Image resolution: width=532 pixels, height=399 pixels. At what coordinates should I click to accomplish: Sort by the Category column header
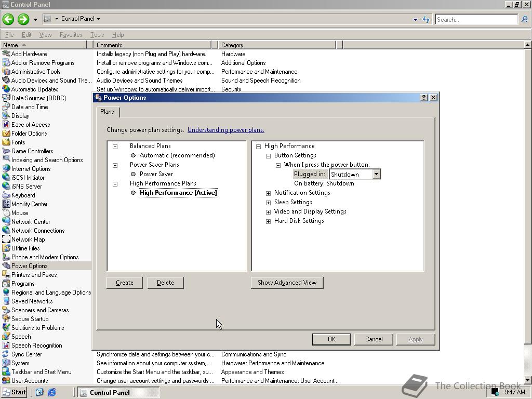click(x=277, y=45)
